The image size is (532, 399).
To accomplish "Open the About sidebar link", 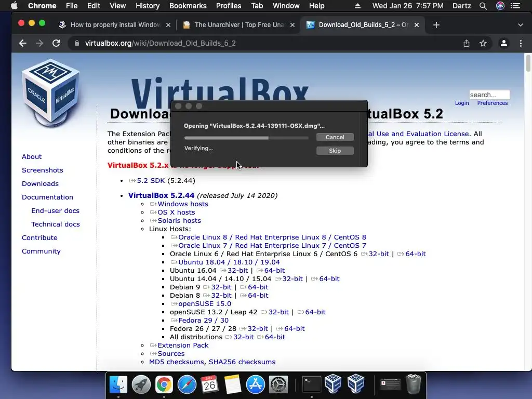I will click(32, 157).
